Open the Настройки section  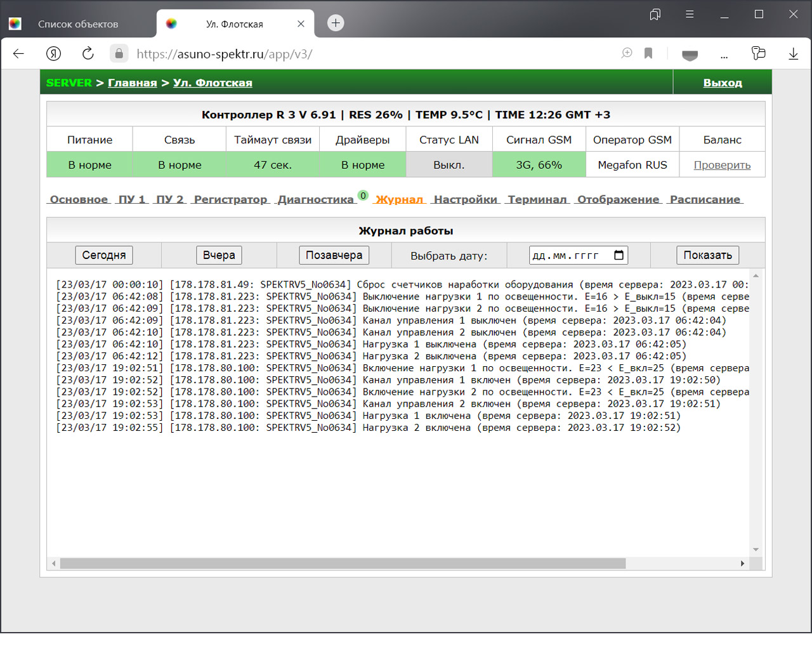(465, 199)
